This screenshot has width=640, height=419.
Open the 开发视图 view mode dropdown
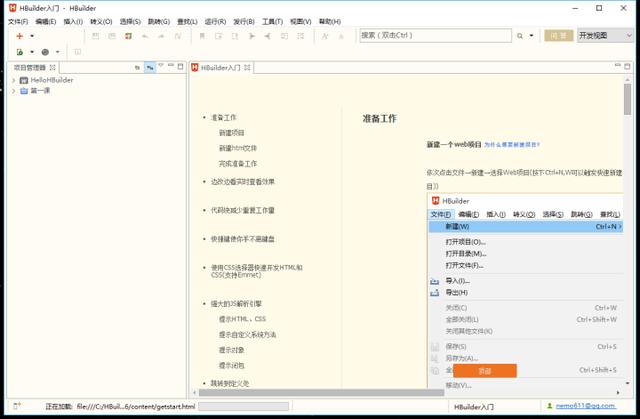tap(605, 35)
